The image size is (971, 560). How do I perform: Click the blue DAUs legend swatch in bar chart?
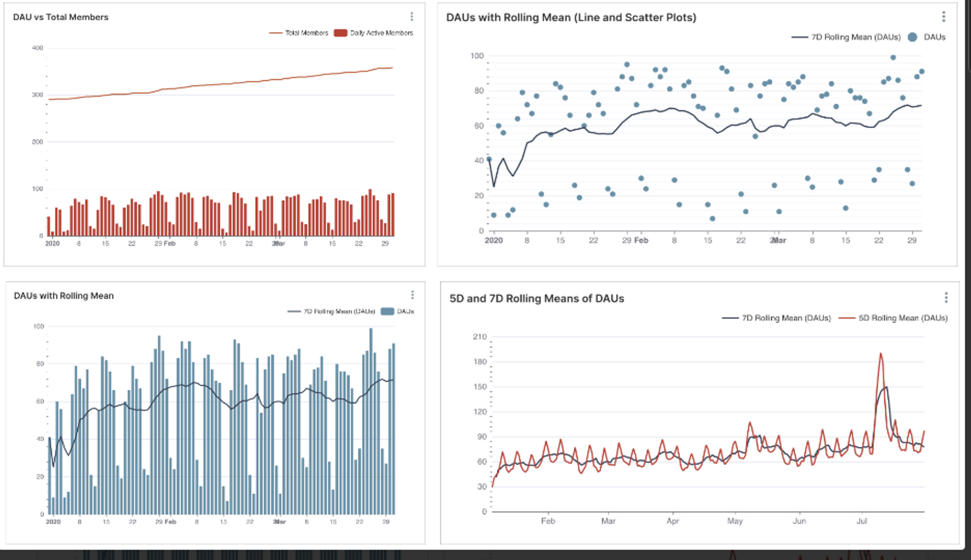point(387,312)
